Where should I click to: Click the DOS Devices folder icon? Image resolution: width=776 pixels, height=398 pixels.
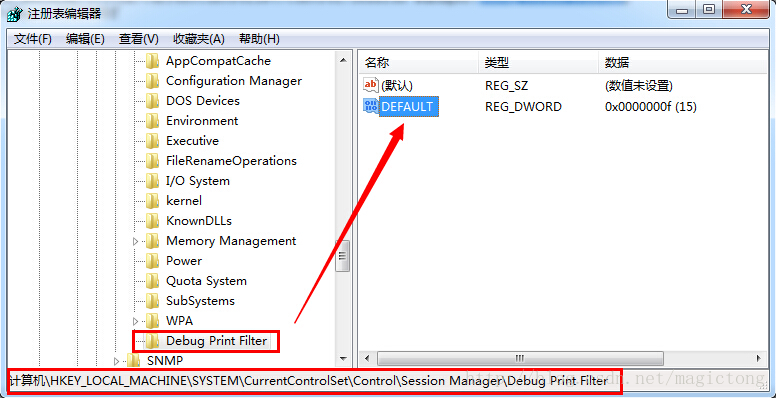[152, 101]
